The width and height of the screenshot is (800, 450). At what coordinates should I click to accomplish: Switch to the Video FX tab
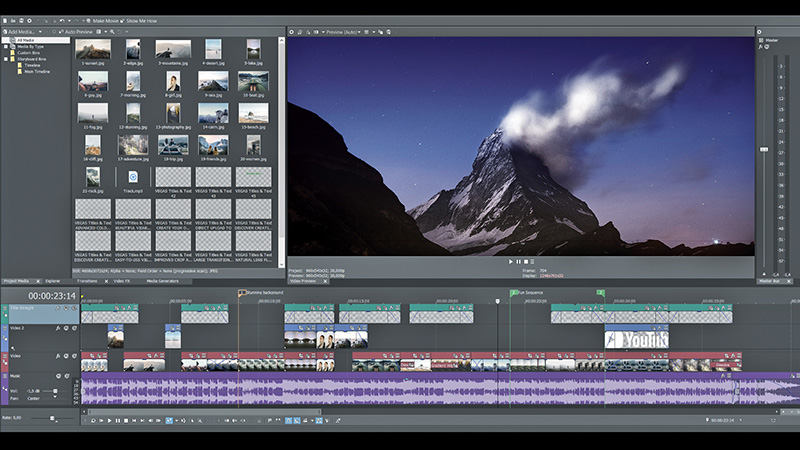click(121, 281)
